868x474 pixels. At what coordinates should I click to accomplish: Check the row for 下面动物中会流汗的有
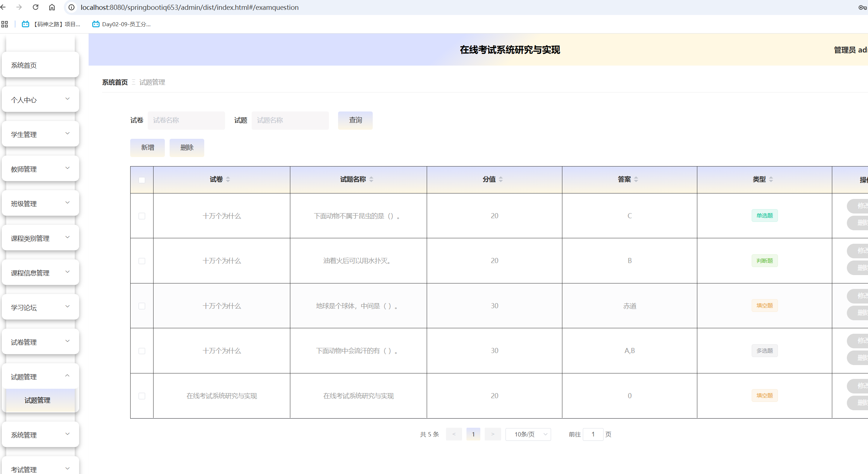coord(142,351)
